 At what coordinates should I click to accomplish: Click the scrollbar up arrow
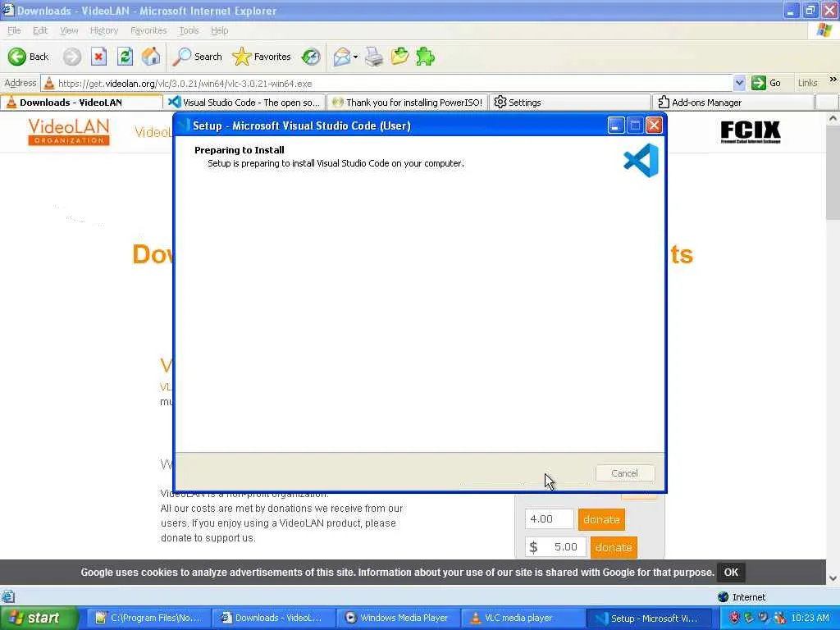[833, 119]
